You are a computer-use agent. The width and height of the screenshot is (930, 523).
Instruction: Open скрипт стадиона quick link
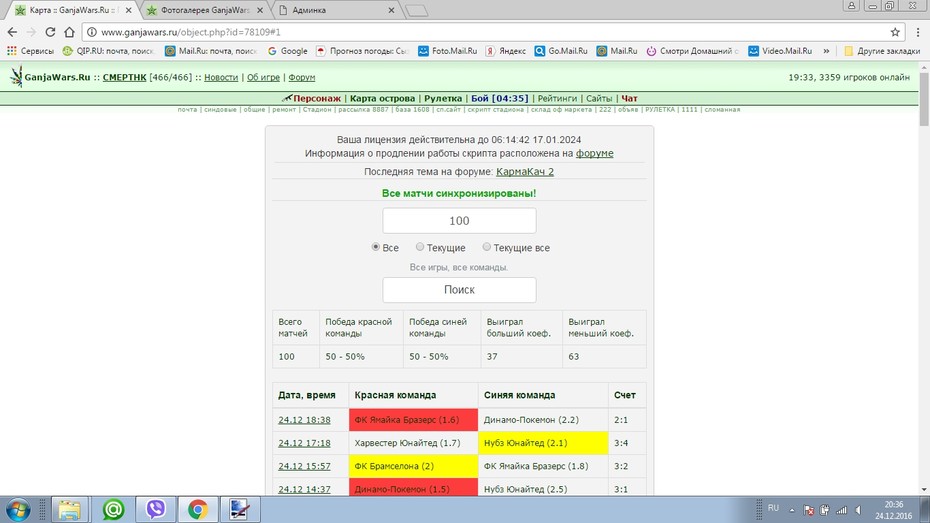495,110
